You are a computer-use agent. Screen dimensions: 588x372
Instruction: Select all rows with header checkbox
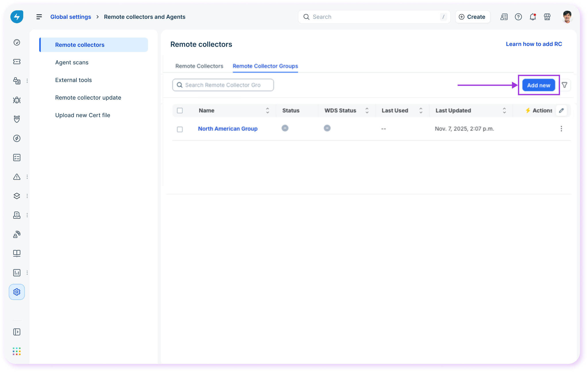tap(180, 111)
